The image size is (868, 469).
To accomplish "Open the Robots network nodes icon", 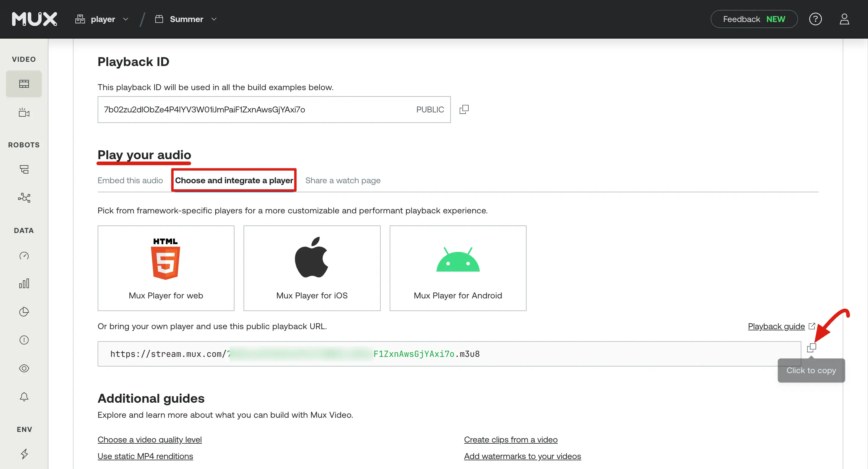I will click(24, 197).
